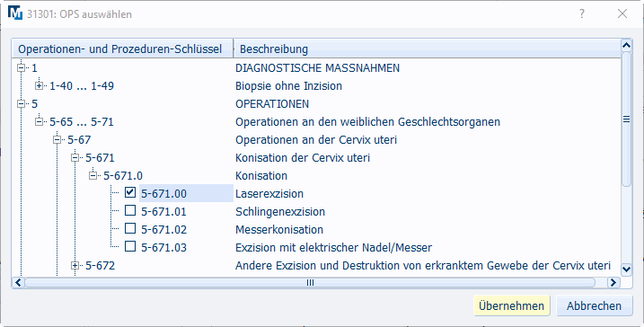Collapse the 5-671.0 Konisation node
644x327 pixels.
(x=93, y=175)
